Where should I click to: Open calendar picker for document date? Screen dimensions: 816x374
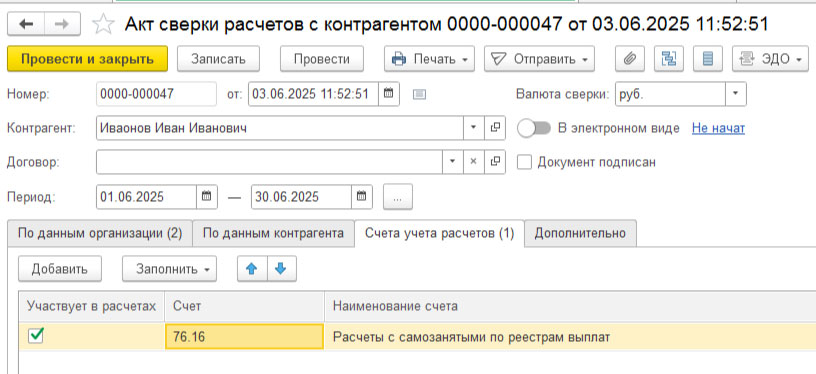(388, 94)
